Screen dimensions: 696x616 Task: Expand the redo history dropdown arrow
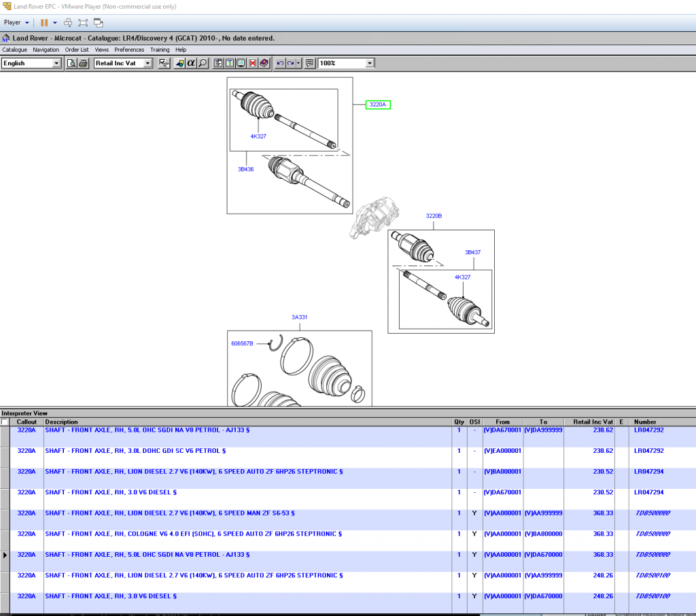point(298,63)
